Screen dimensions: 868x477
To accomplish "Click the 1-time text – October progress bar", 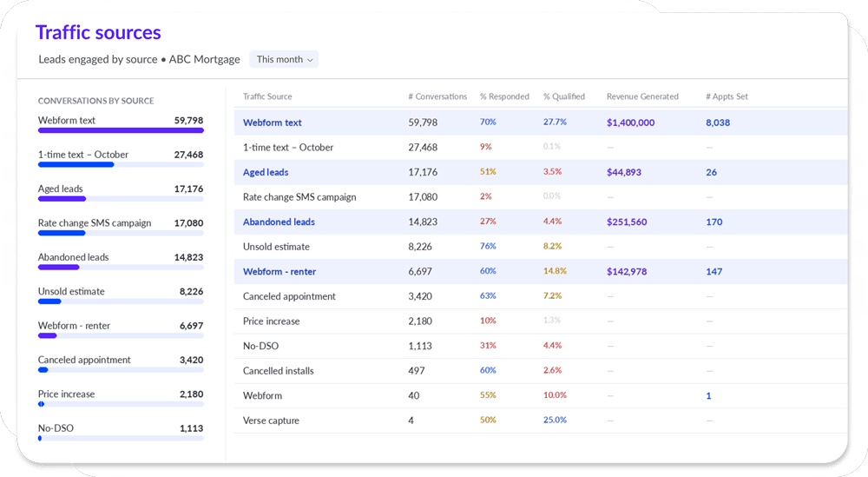I will 121,165.
